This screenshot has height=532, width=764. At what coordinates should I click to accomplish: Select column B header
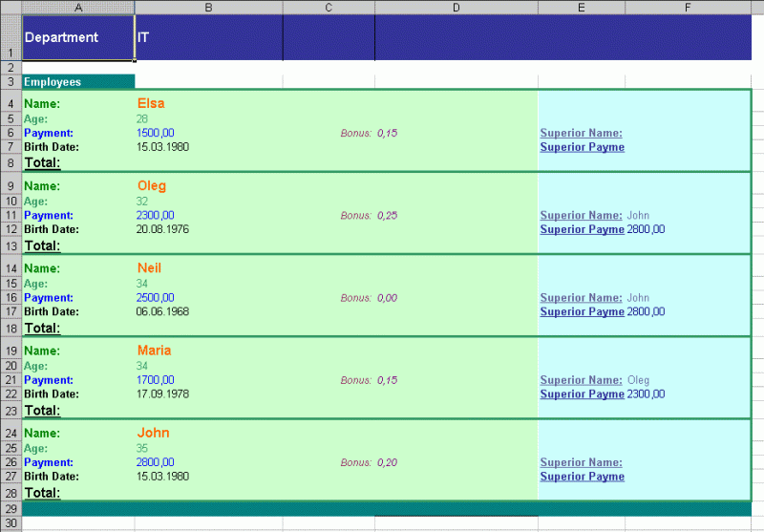pos(208,8)
